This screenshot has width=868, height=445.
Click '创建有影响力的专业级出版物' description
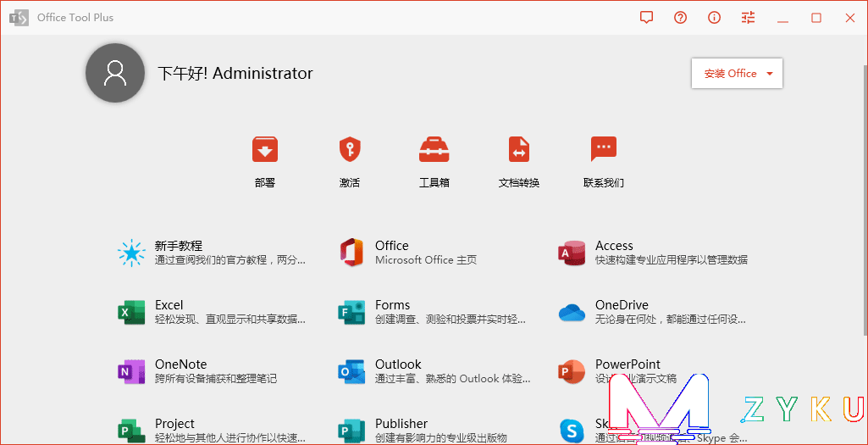441,438
